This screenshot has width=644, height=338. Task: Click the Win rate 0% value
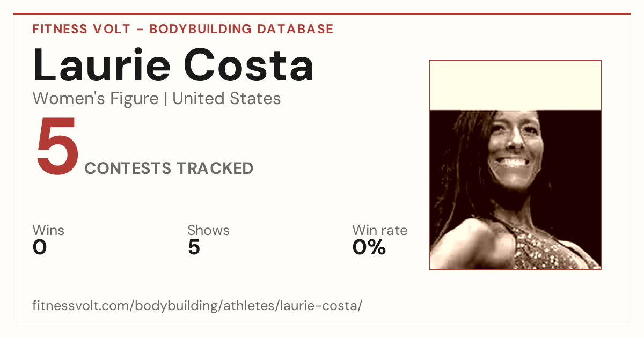click(x=369, y=247)
